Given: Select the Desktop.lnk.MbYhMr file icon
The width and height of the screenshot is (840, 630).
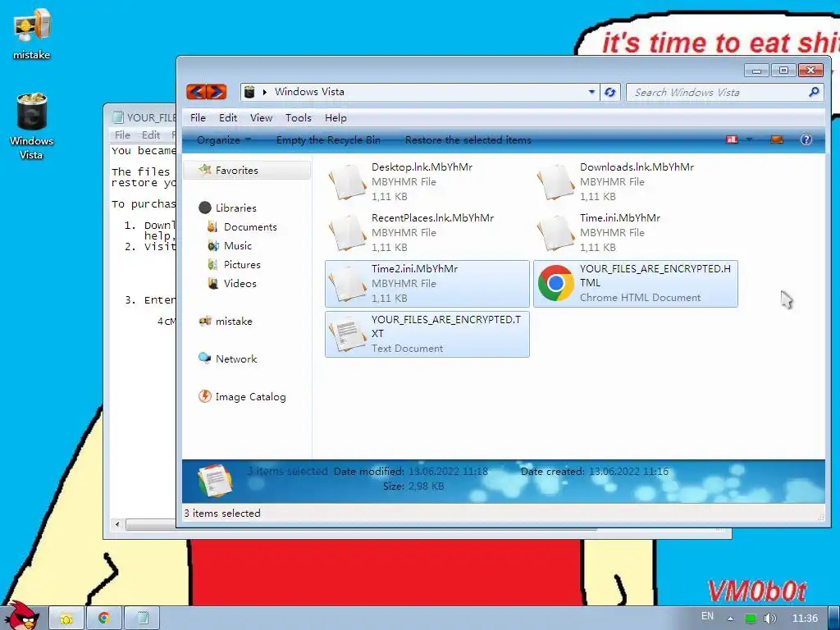Looking at the screenshot, I should pyautogui.click(x=347, y=182).
